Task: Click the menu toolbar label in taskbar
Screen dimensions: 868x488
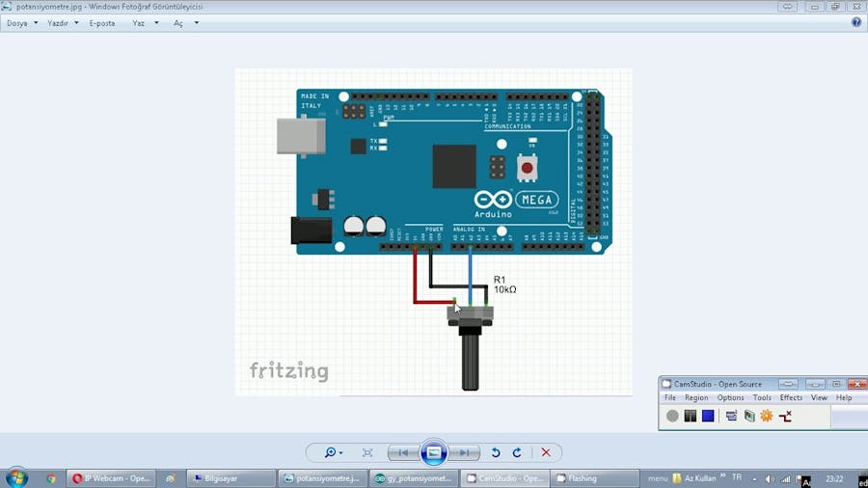Action: click(x=658, y=478)
